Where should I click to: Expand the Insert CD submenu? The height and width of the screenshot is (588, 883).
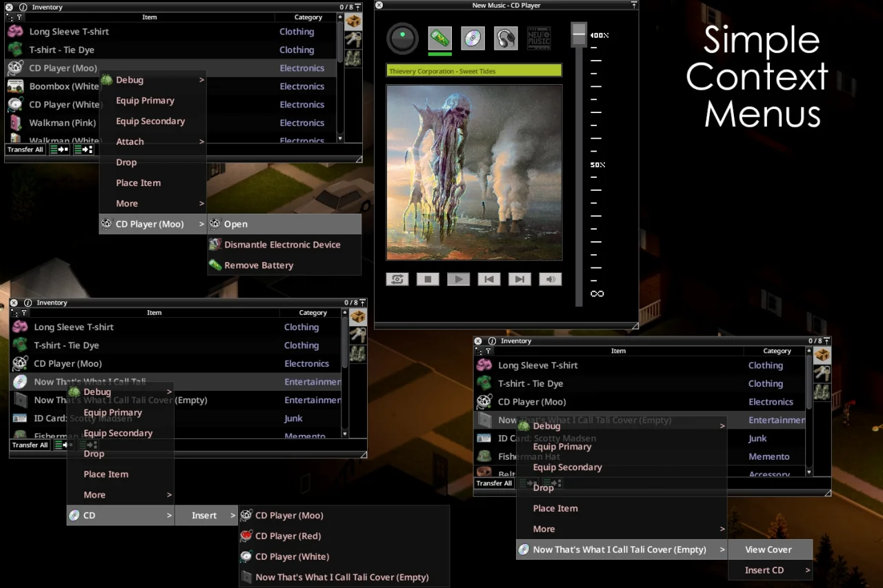click(x=771, y=570)
